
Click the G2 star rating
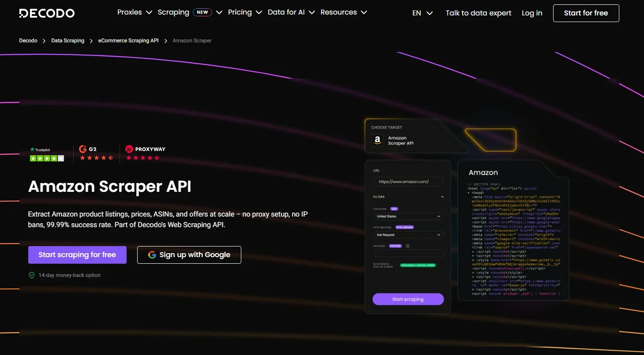(x=96, y=158)
